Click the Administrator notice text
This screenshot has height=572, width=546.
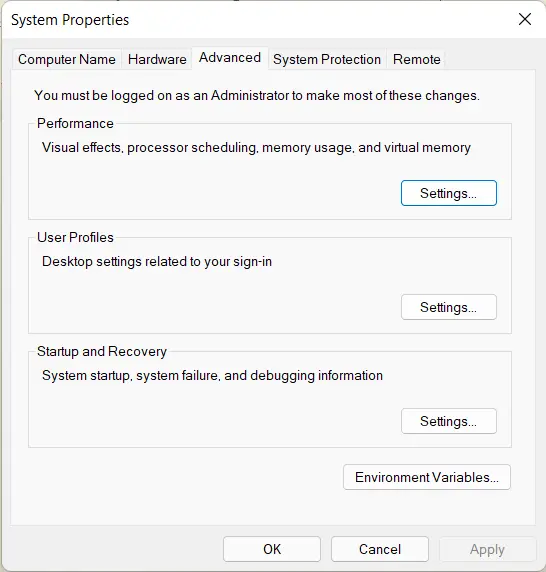257,96
